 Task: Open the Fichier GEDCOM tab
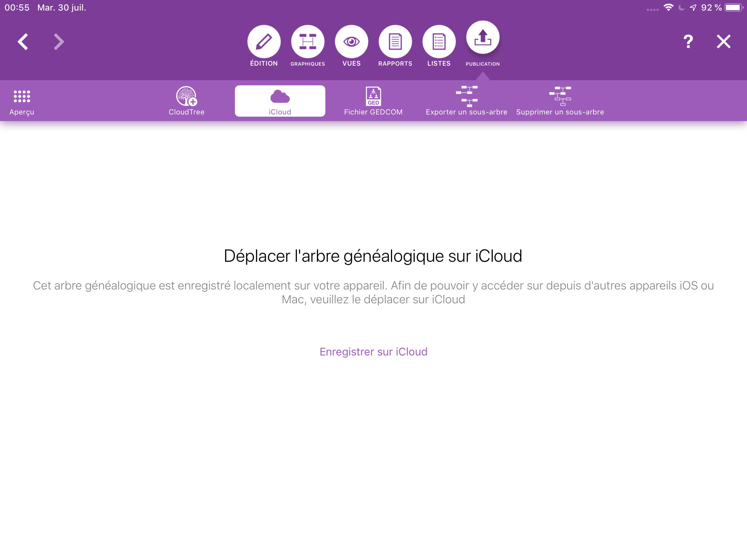coord(373,101)
